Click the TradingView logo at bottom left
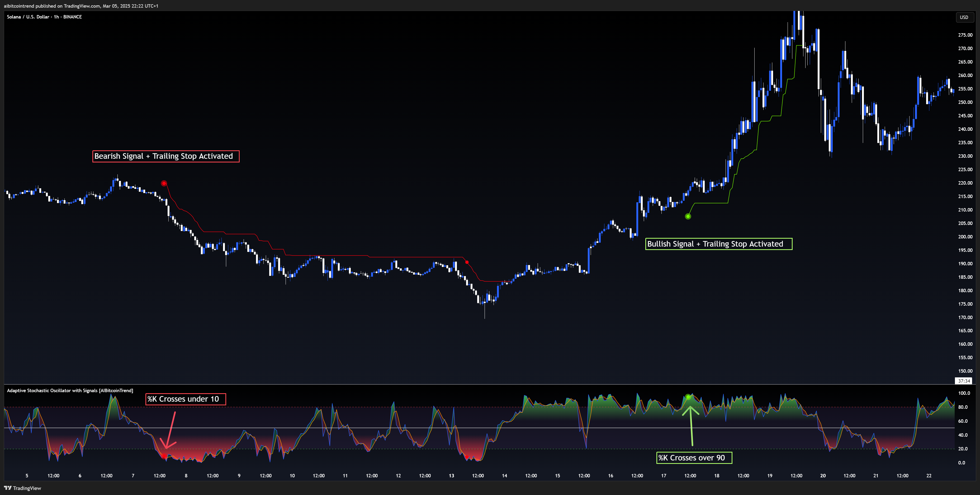Screen dimensions: 980x495 click(22, 488)
